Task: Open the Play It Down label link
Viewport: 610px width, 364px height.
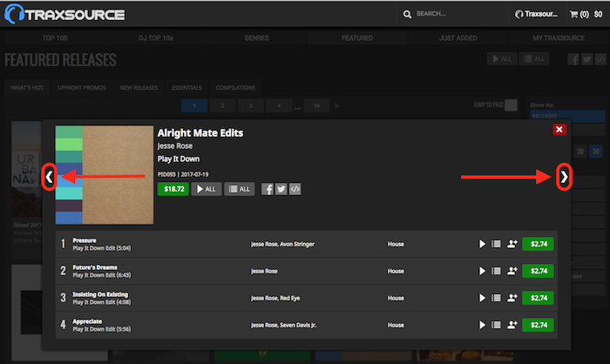Action: 179,160
